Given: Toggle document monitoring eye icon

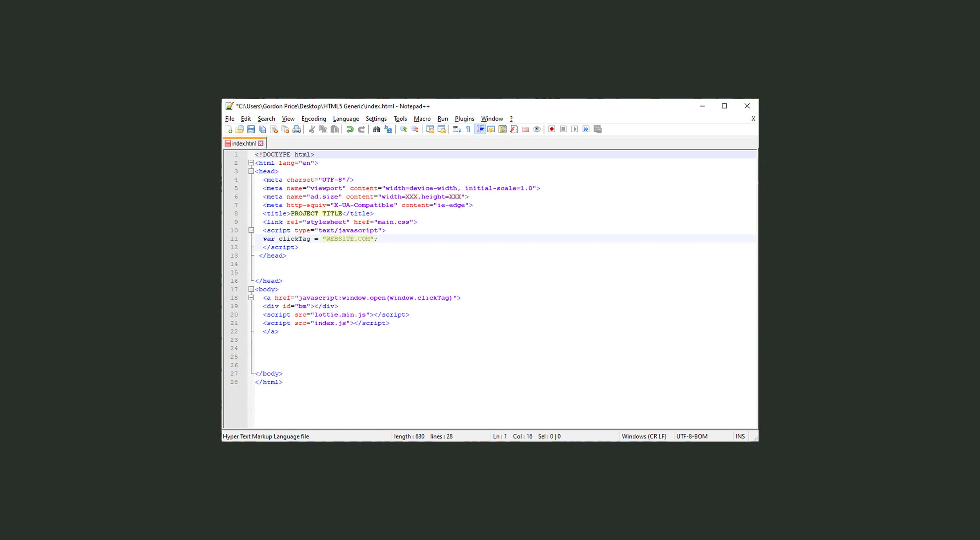Looking at the screenshot, I should point(536,129).
